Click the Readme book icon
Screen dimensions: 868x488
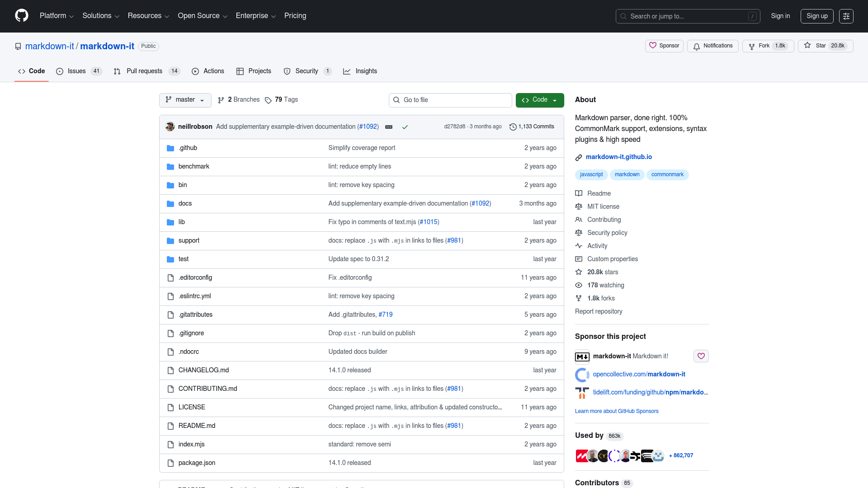(x=579, y=193)
